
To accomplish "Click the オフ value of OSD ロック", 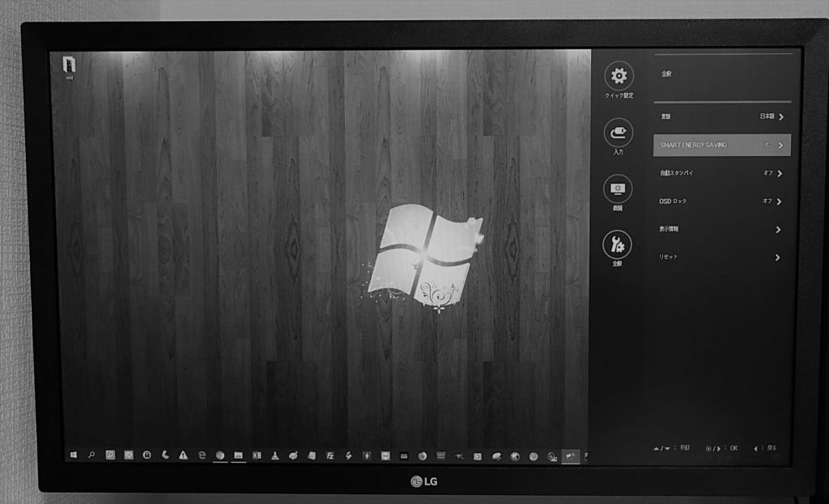I will [x=767, y=201].
